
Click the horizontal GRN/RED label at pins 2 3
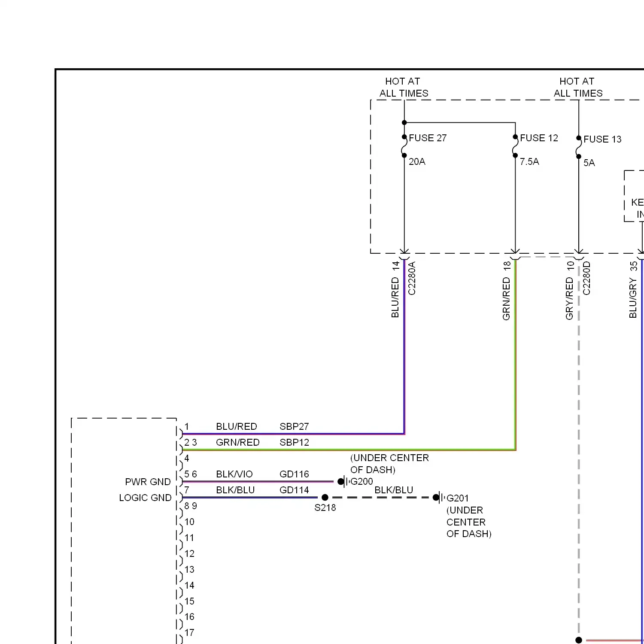tap(238, 442)
